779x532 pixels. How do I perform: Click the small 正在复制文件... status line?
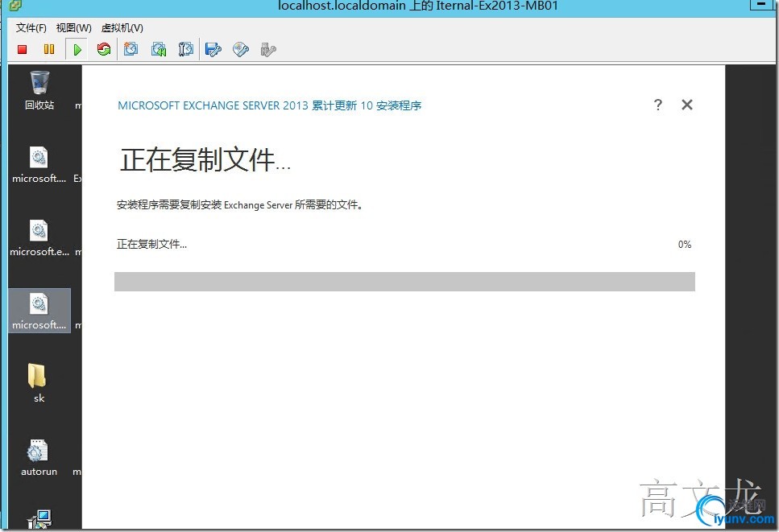tap(151, 244)
